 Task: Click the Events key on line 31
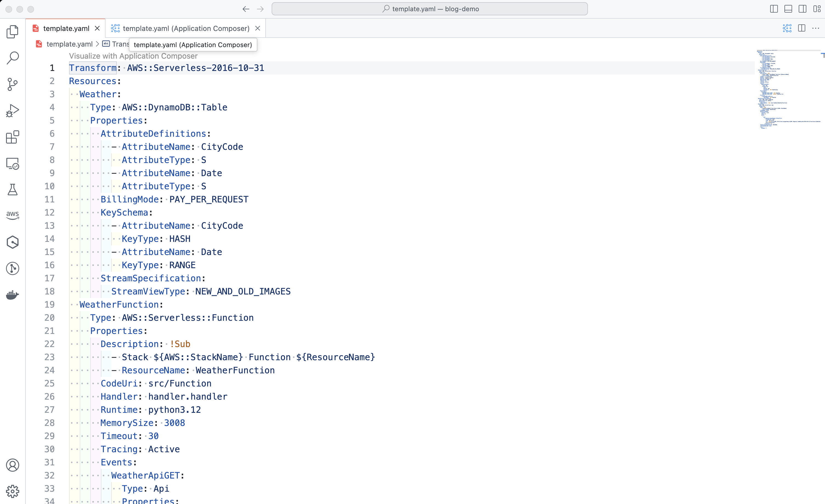point(116,462)
